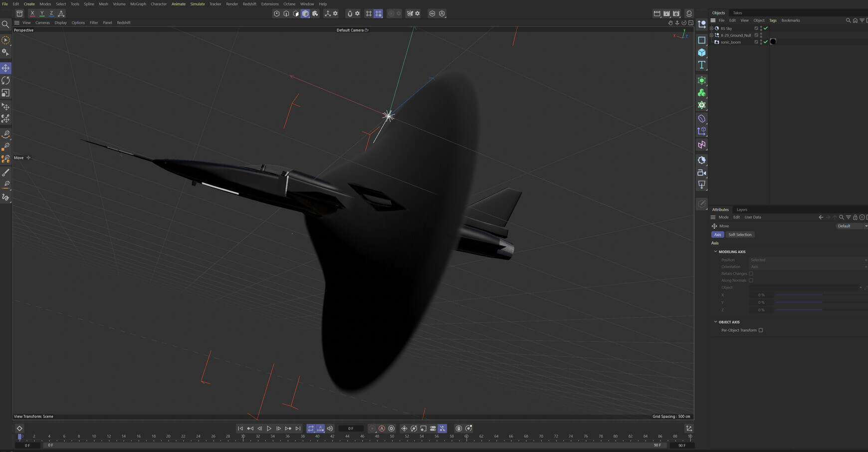Enable the Retain Changes checkbox
The image size is (868, 452).
pyautogui.click(x=750, y=273)
